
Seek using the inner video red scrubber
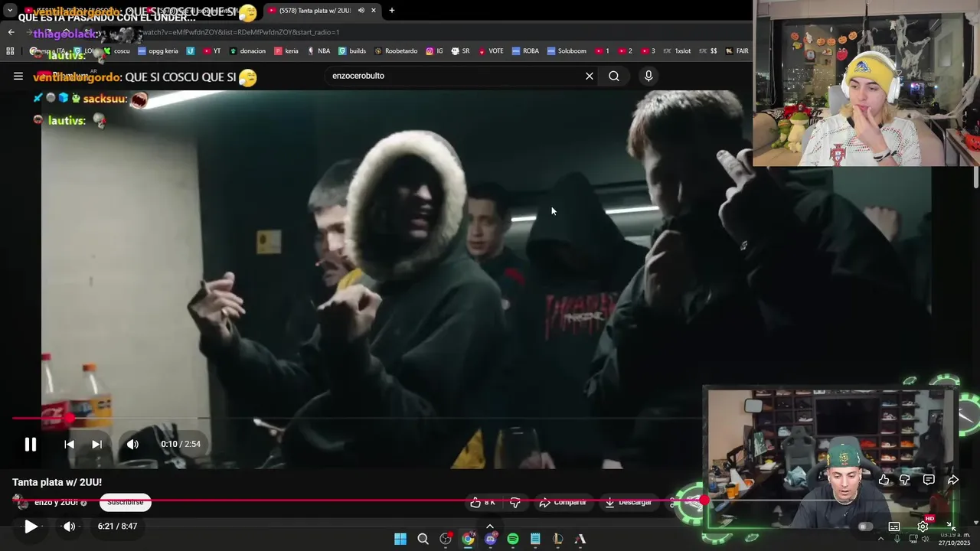pyautogui.click(x=70, y=418)
